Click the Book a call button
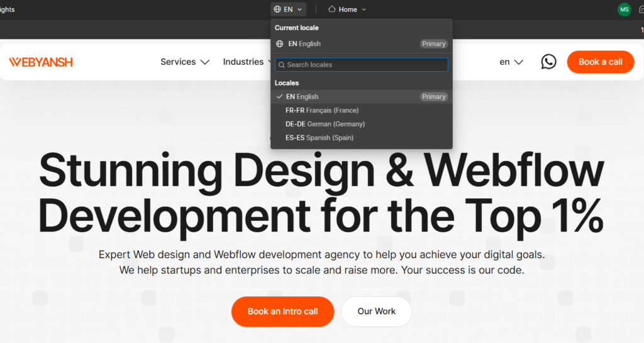The height and width of the screenshot is (343, 644). coord(601,62)
